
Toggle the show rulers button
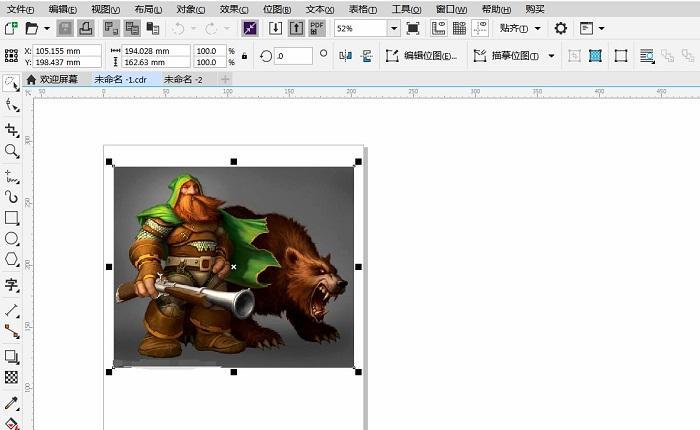click(438, 29)
